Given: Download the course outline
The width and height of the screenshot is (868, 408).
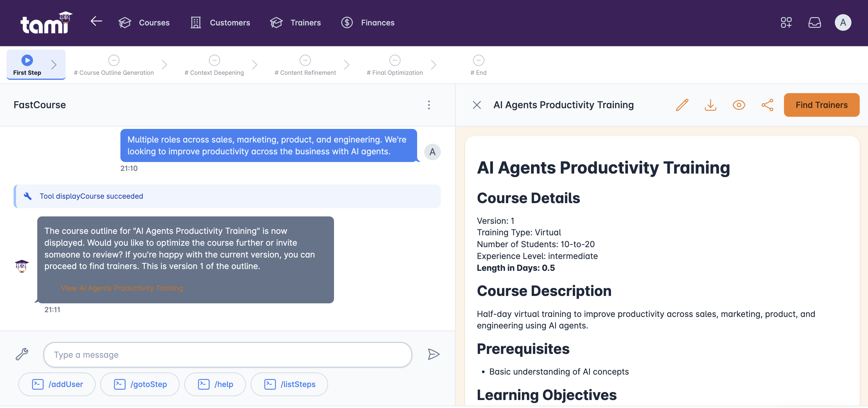Looking at the screenshot, I should coord(711,105).
